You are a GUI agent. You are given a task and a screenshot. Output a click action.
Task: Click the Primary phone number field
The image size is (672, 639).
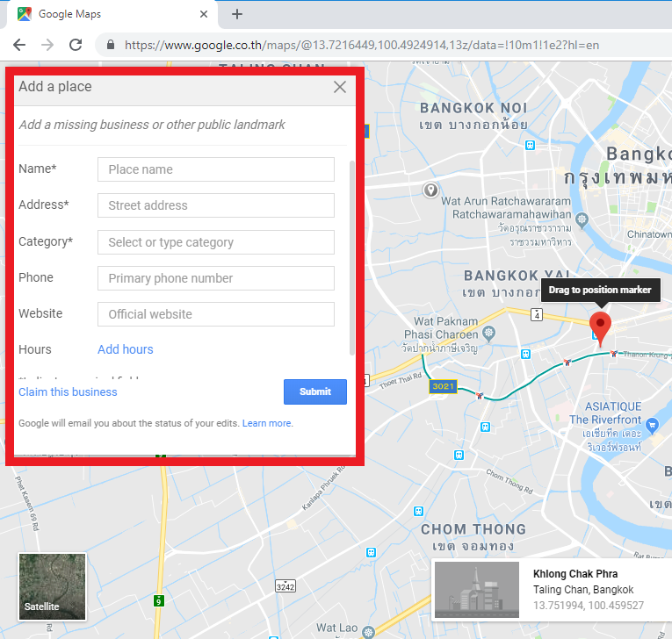tap(216, 278)
